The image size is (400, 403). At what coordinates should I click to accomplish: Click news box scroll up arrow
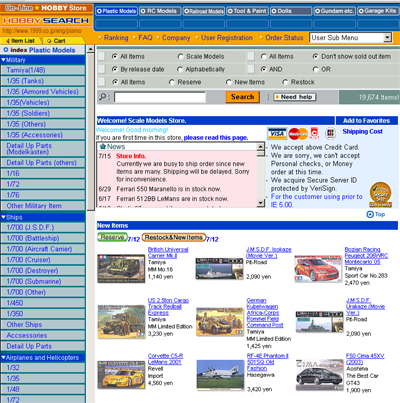pyautogui.click(x=261, y=147)
